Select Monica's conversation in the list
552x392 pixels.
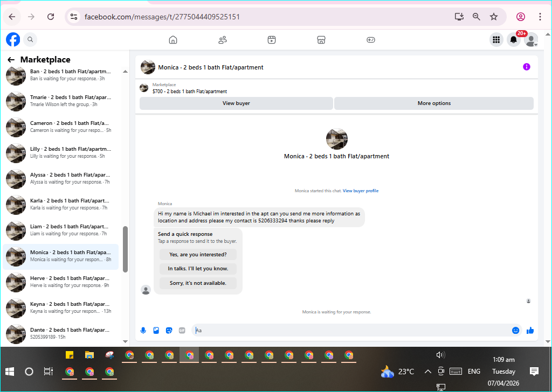coord(60,256)
